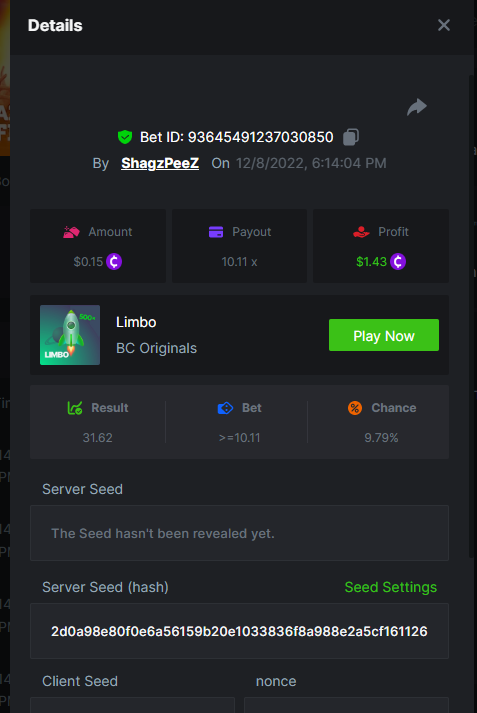Click the Server Seed field
This screenshot has width=477, height=713.
[239, 533]
